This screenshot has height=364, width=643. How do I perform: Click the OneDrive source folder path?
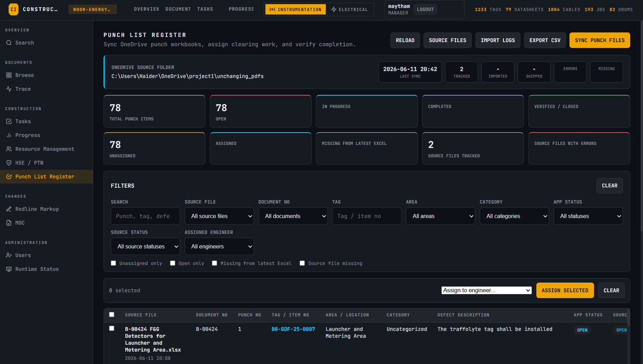(187, 76)
